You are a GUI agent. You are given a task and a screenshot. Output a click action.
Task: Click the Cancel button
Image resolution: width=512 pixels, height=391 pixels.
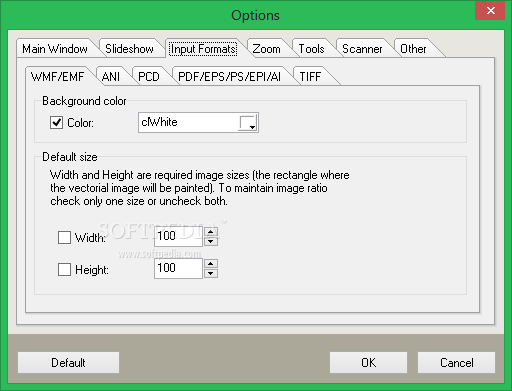click(456, 363)
